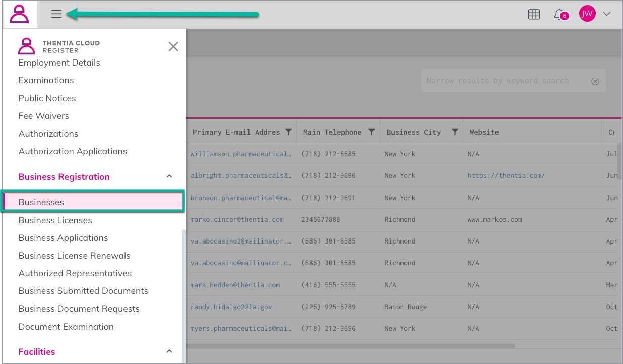Click the JW user avatar
The height and width of the screenshot is (364, 623).
pyautogui.click(x=587, y=14)
